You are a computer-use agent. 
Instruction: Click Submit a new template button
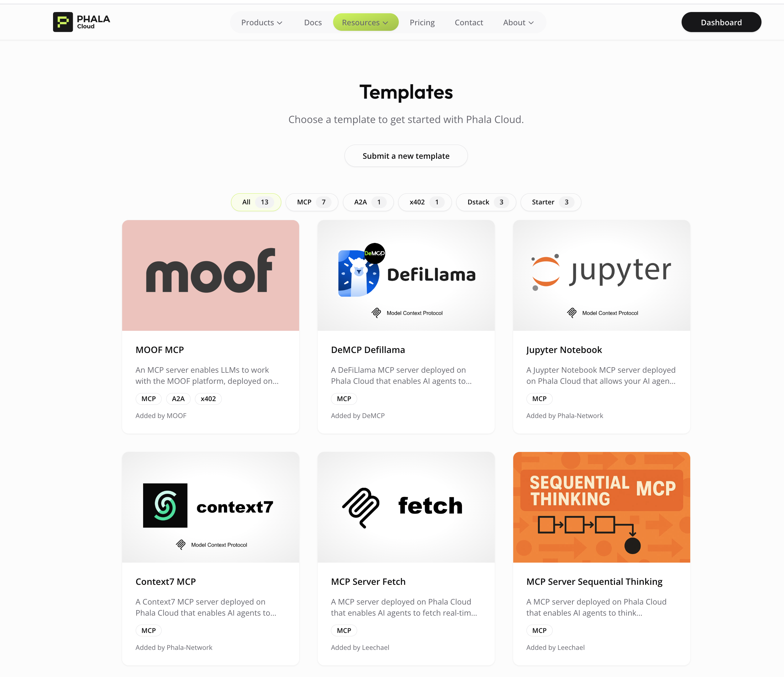pyautogui.click(x=406, y=156)
